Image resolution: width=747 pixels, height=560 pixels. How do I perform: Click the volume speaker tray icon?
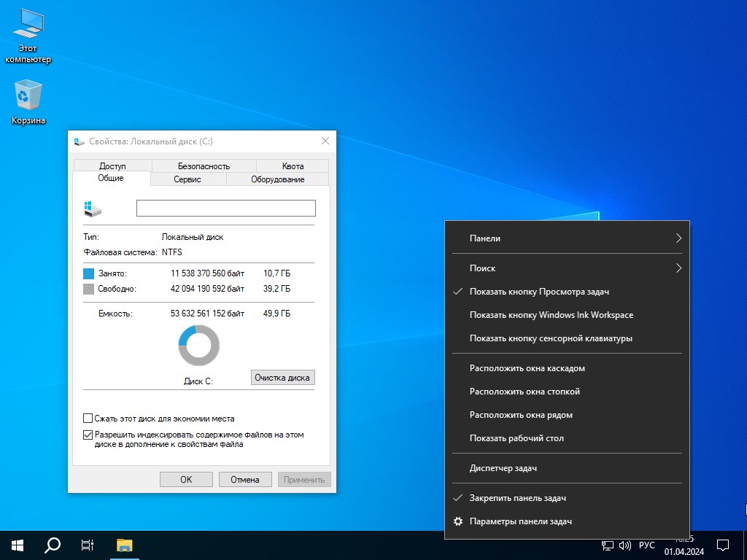pyautogui.click(x=625, y=545)
